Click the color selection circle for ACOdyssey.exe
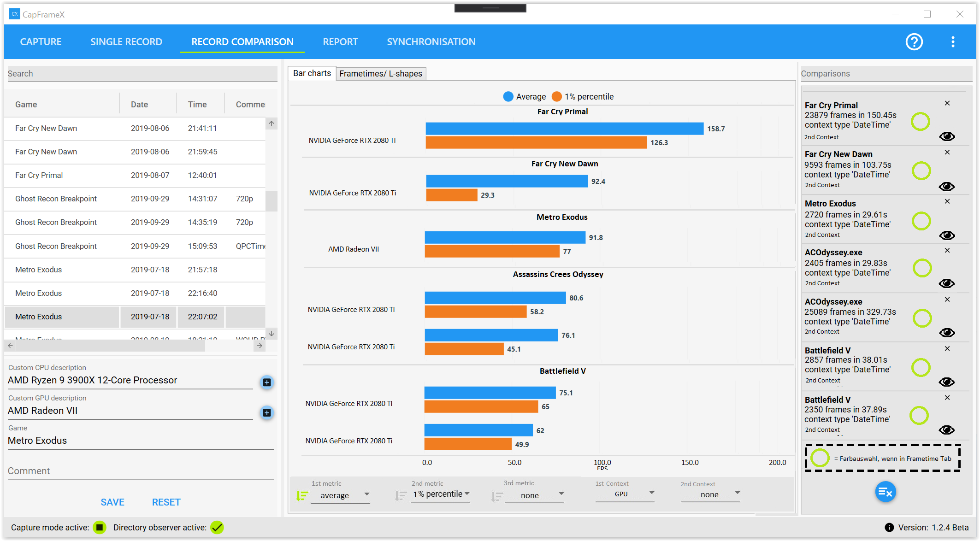 [921, 268]
